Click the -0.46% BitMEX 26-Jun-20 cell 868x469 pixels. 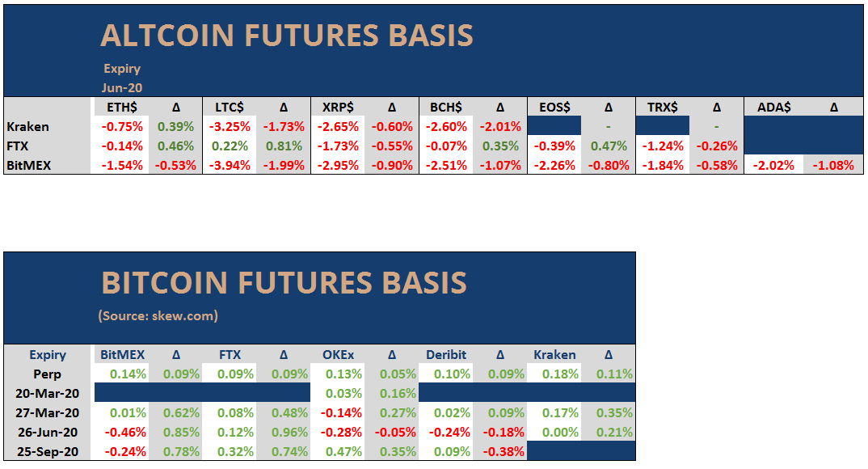(x=122, y=432)
